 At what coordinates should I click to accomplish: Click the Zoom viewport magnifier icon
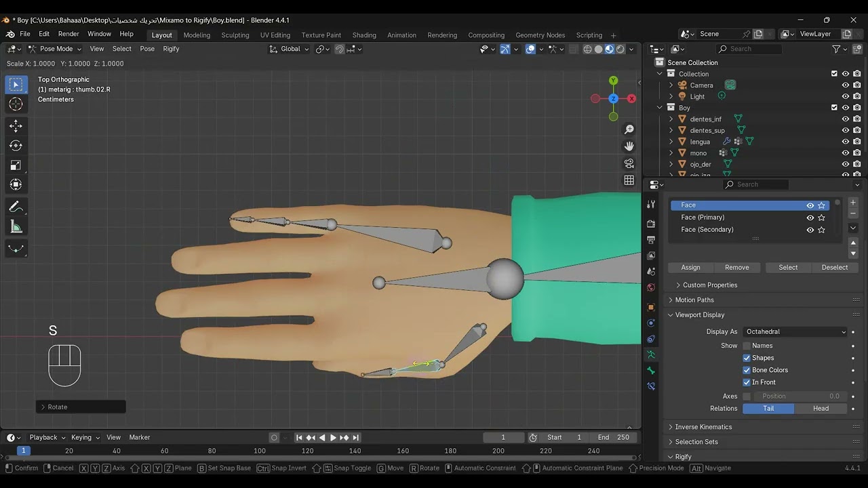629,129
